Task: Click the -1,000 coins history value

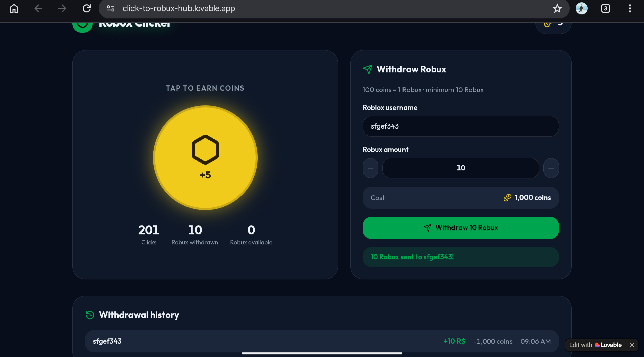Action: (493, 341)
